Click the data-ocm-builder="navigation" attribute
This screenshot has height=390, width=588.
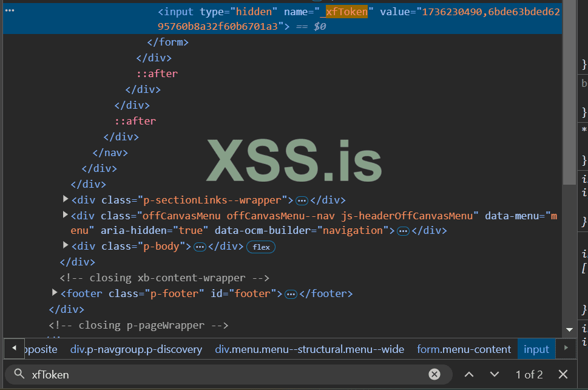tap(302, 230)
